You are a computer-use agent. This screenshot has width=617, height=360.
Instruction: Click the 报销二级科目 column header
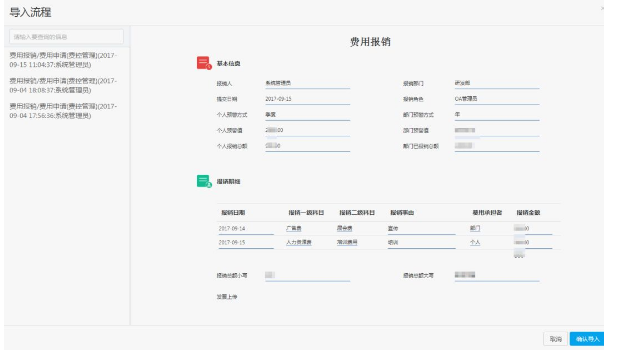click(357, 213)
